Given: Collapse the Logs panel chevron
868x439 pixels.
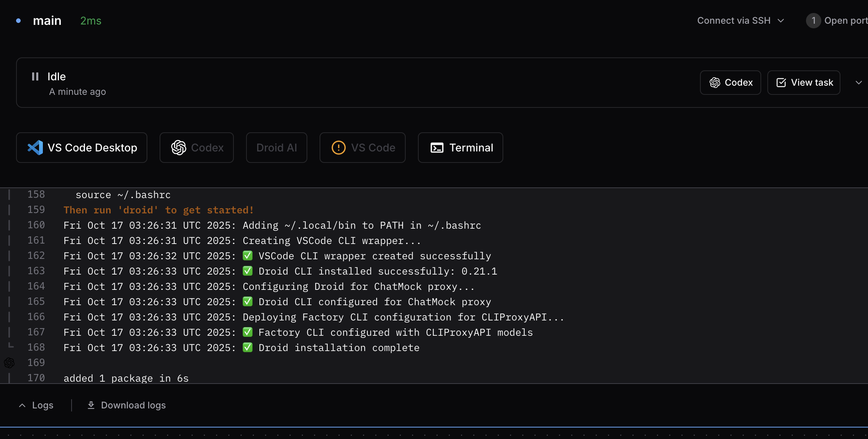Looking at the screenshot, I should pyautogui.click(x=22, y=405).
